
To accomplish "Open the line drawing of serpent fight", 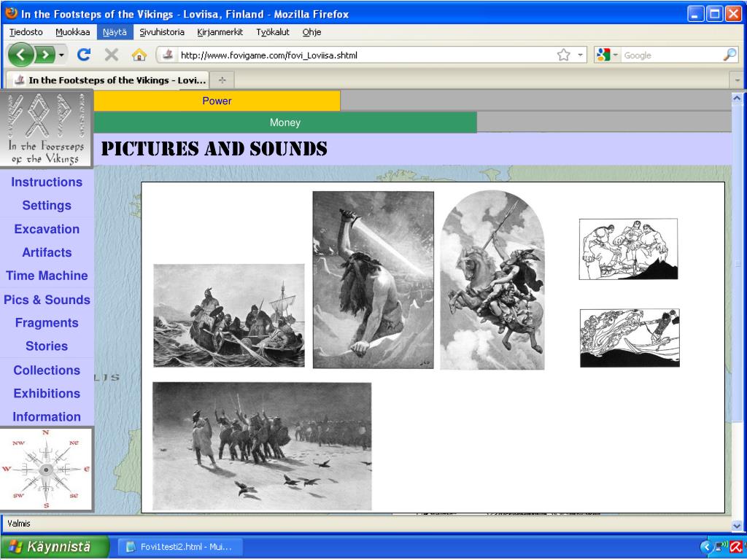I will click(630, 338).
